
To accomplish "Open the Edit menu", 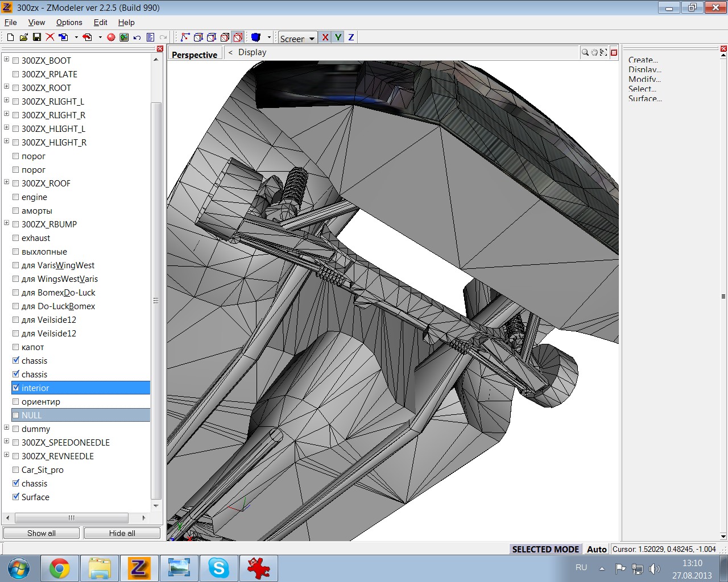I will [100, 22].
